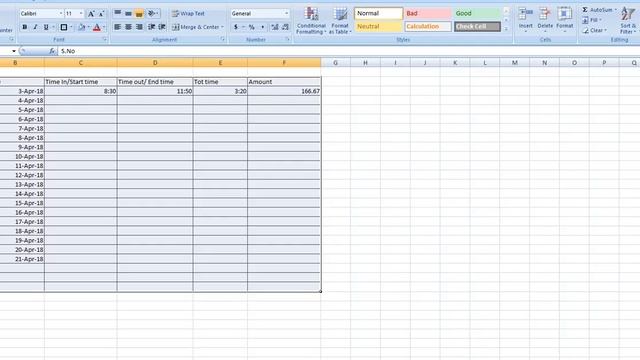Open the Format cells menu
The image size is (640, 360).
pos(564,20)
